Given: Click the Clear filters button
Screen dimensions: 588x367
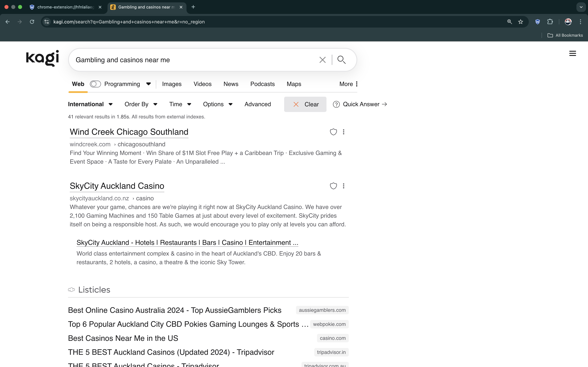Looking at the screenshot, I should [305, 104].
